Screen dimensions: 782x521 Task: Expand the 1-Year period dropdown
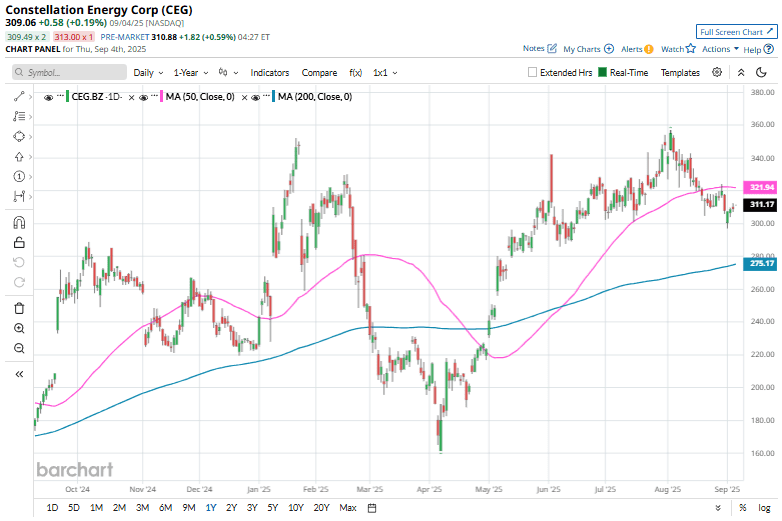191,73
